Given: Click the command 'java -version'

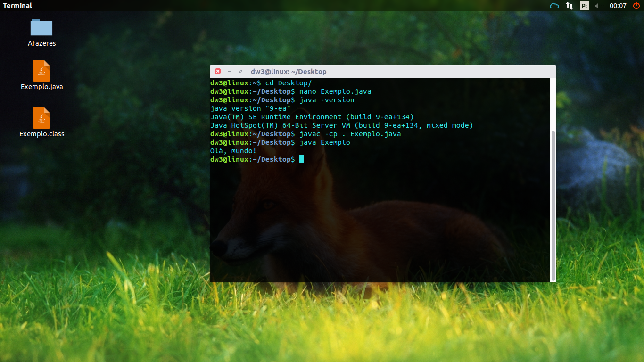Looking at the screenshot, I should (327, 100).
